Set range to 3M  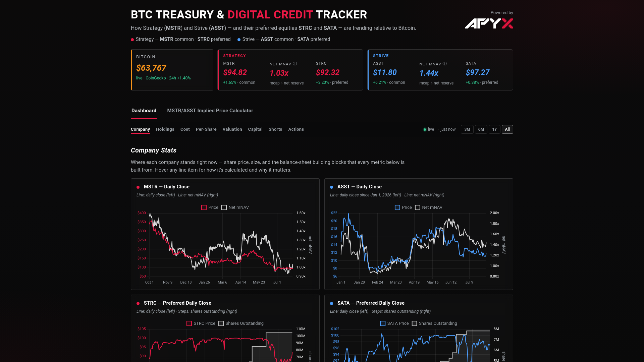click(467, 129)
